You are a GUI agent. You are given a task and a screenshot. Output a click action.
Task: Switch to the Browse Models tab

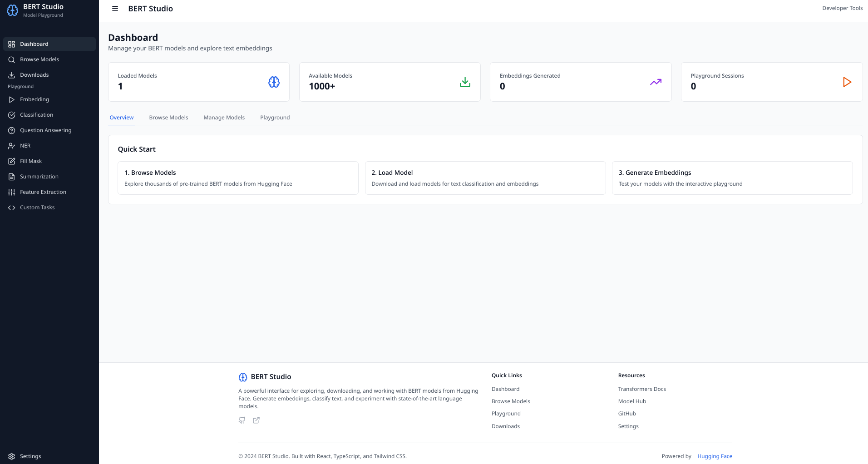coord(168,118)
